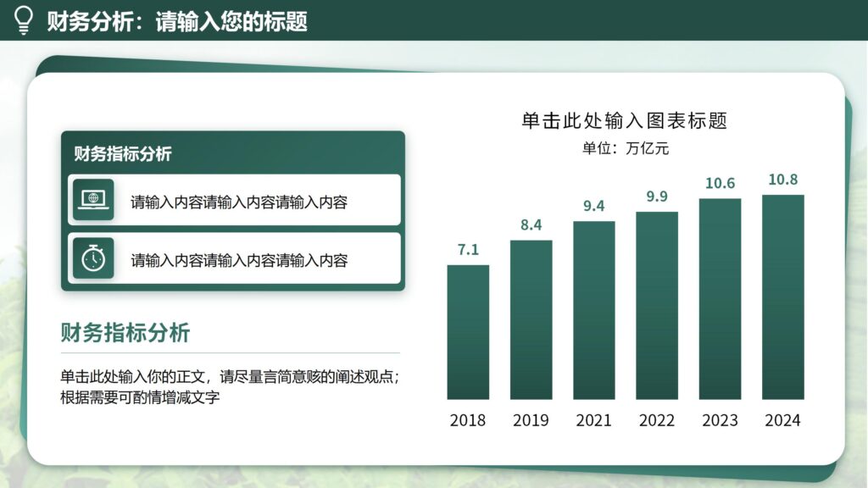
Task: Click the 9.4 bar for year 2021
Action: click(x=594, y=310)
